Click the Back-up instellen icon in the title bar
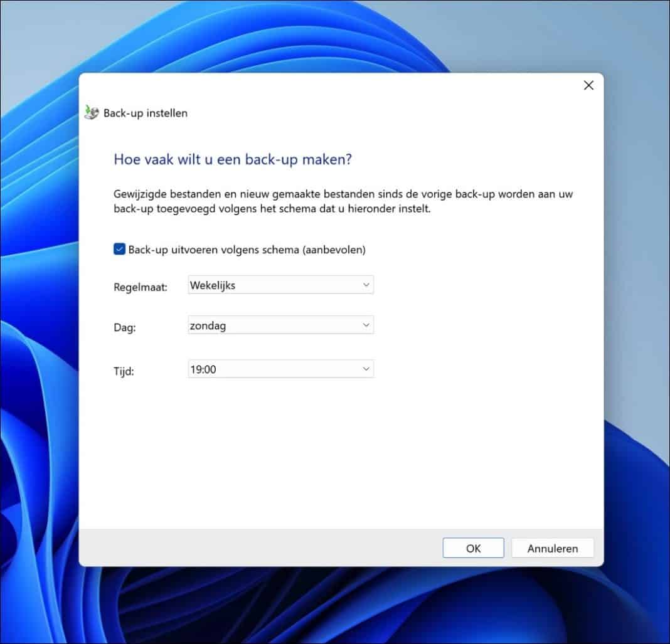The width and height of the screenshot is (670, 644). tap(90, 112)
